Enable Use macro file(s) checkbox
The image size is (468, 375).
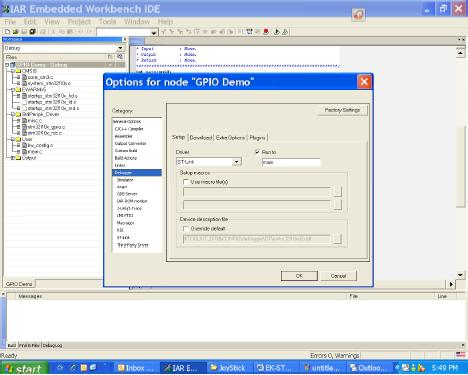pos(186,182)
